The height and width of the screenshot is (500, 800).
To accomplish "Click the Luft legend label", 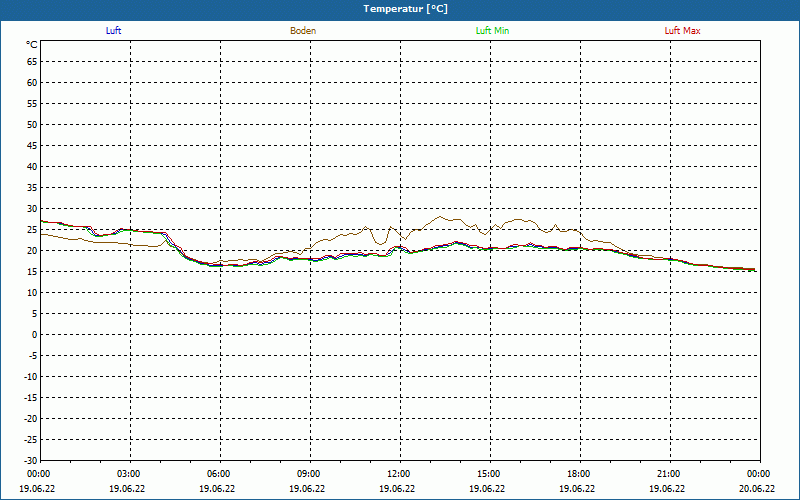I will coord(113,31).
